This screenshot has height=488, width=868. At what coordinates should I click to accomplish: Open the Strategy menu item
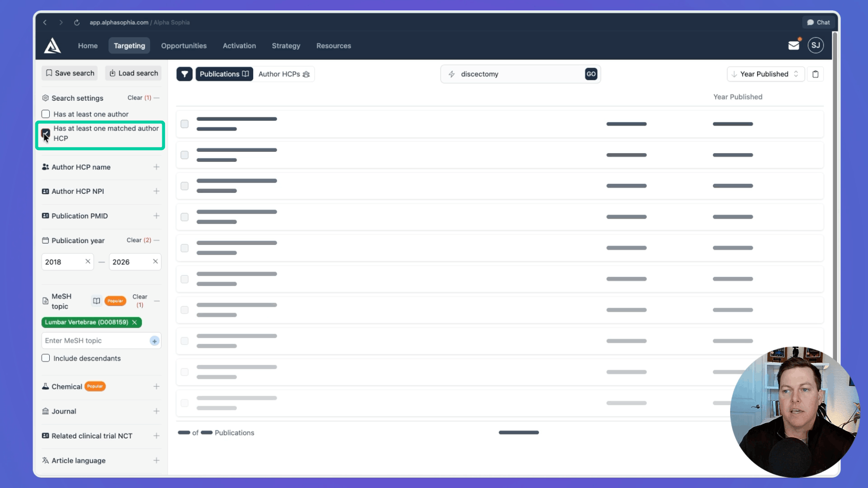tap(286, 46)
